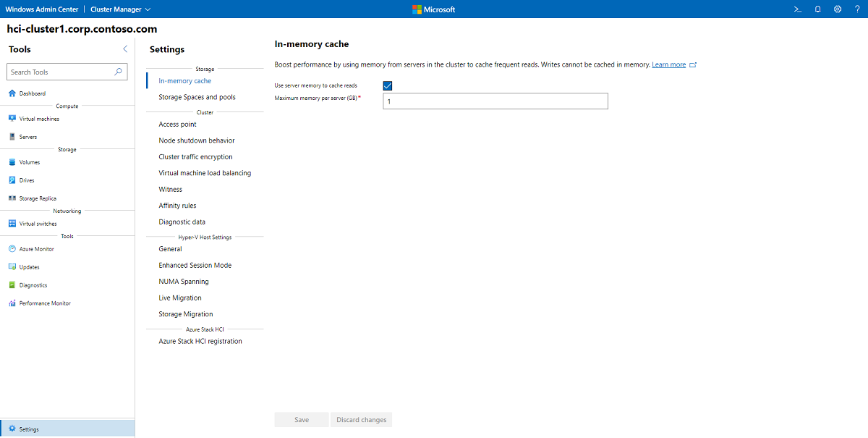Viewport: 868px width, 438px height.
Task: Open the Learn more link
Action: 668,64
